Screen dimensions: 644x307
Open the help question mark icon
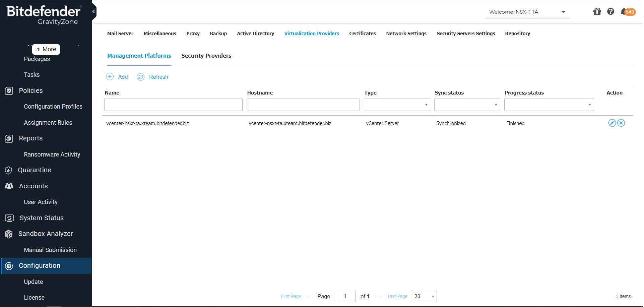(610, 12)
